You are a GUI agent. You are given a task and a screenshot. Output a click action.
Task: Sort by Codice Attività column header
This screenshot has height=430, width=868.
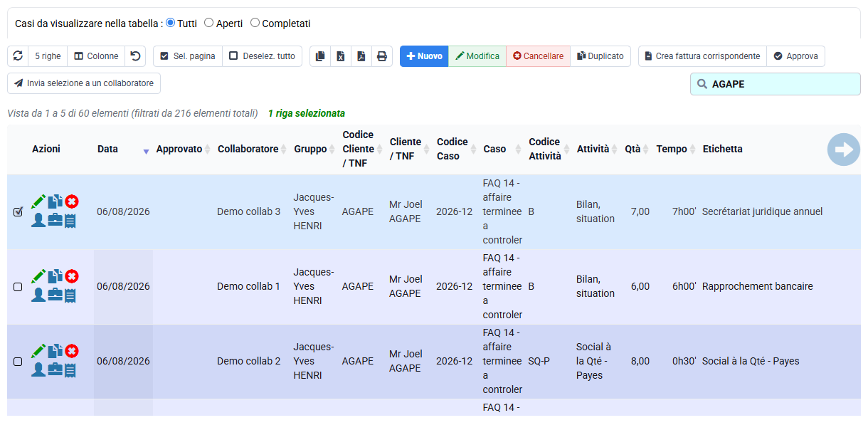[x=549, y=150]
